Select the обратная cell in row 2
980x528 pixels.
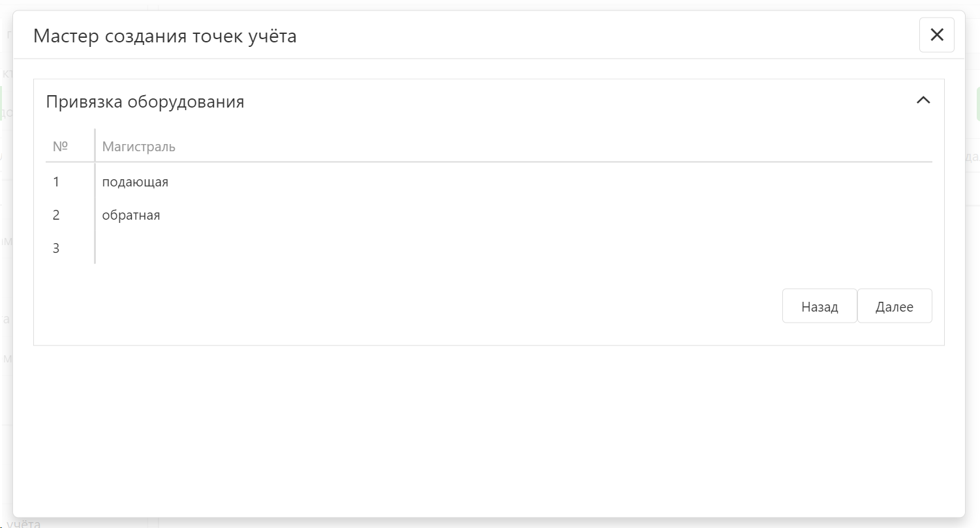pos(131,215)
